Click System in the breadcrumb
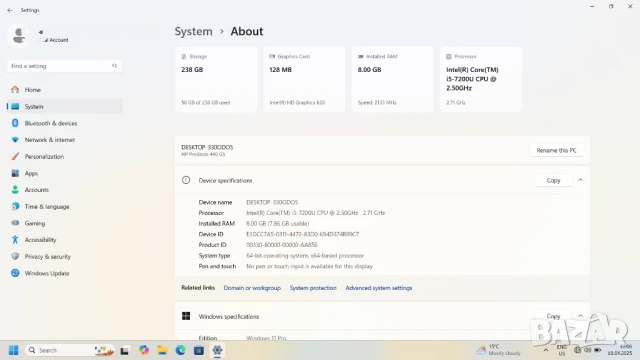The height and width of the screenshot is (360, 640). coord(193,31)
